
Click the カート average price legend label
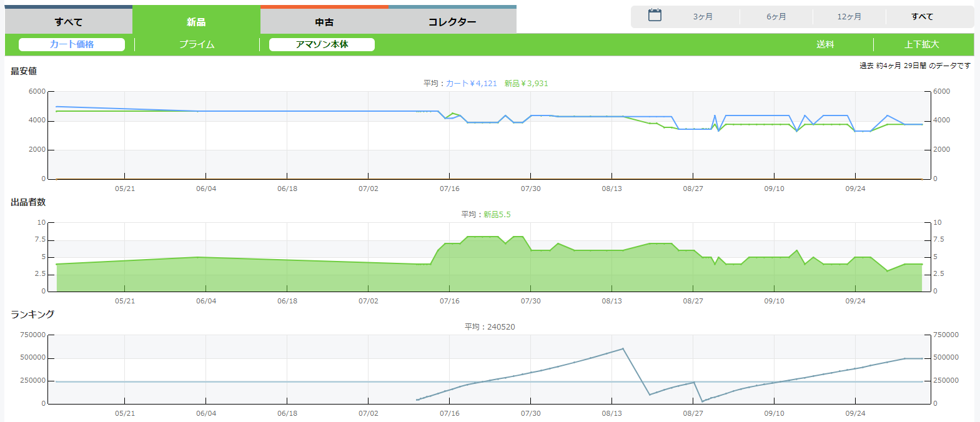[471, 84]
